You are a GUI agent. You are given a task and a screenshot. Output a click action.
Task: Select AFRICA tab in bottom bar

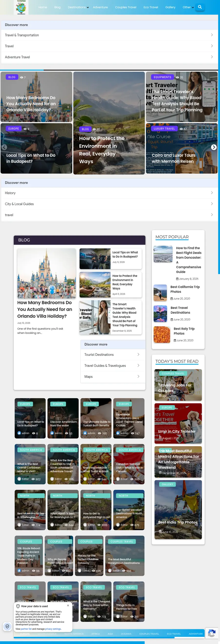pyautogui.click(x=96, y=634)
